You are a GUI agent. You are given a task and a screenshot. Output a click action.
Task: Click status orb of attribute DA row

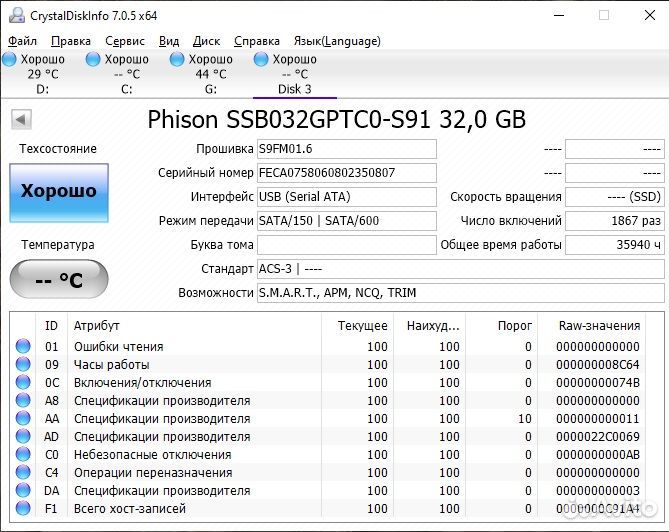(x=23, y=490)
